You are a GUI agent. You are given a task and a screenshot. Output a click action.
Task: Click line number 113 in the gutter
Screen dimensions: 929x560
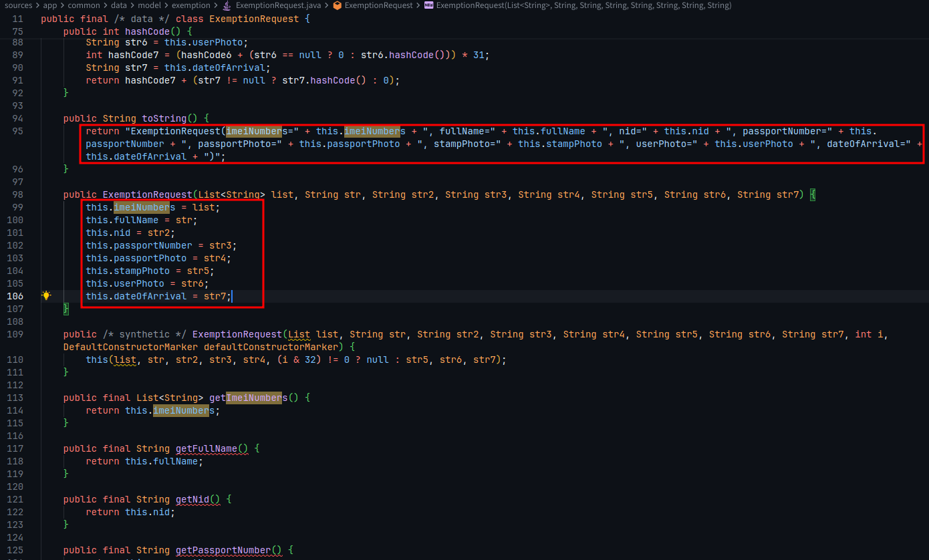pos(15,398)
